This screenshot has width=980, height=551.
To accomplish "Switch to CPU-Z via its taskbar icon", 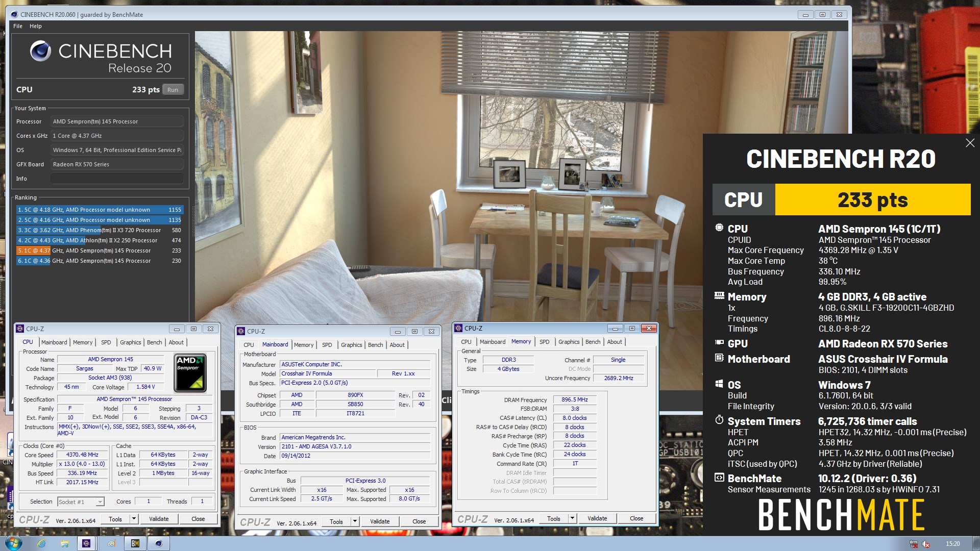I will click(x=86, y=543).
